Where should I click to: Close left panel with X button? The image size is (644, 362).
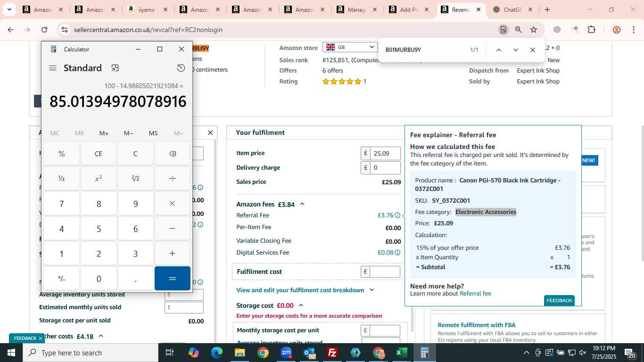(x=210, y=133)
